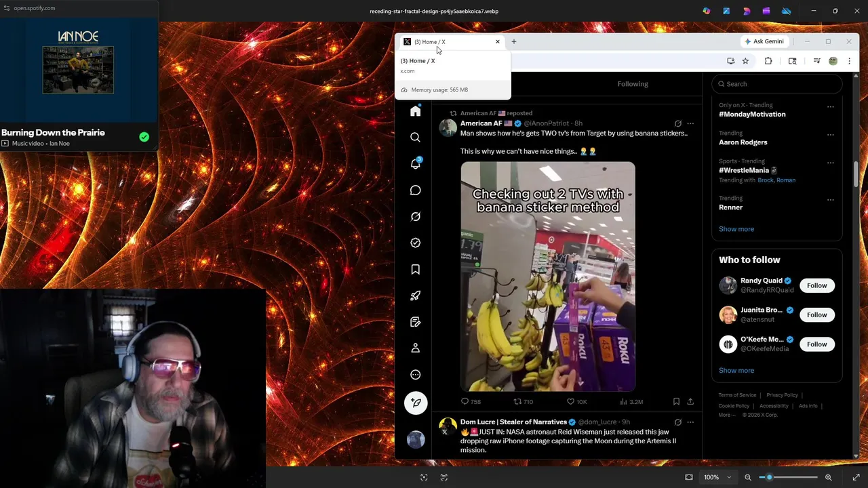
Task: Click the X page vertical scrollbar
Action: click(x=856, y=175)
